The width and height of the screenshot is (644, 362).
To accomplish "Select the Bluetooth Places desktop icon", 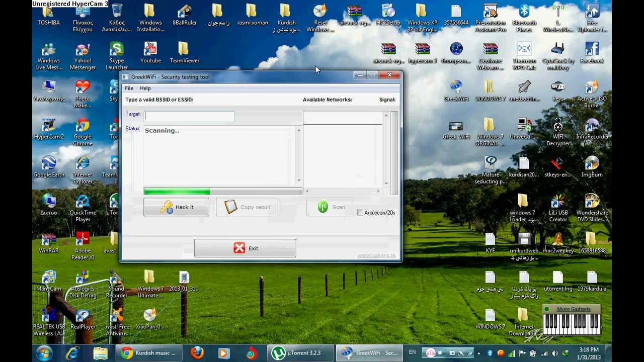I will 524,18.
